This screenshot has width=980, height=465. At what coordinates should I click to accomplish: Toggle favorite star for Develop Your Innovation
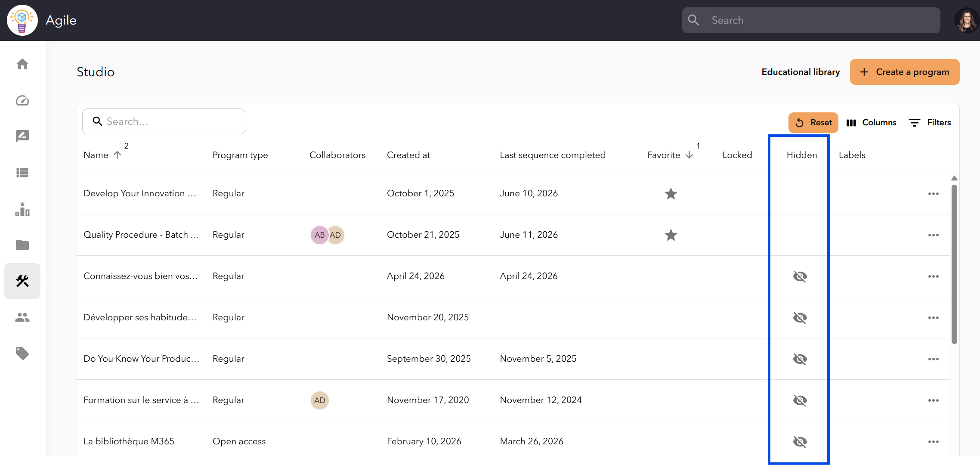(671, 194)
